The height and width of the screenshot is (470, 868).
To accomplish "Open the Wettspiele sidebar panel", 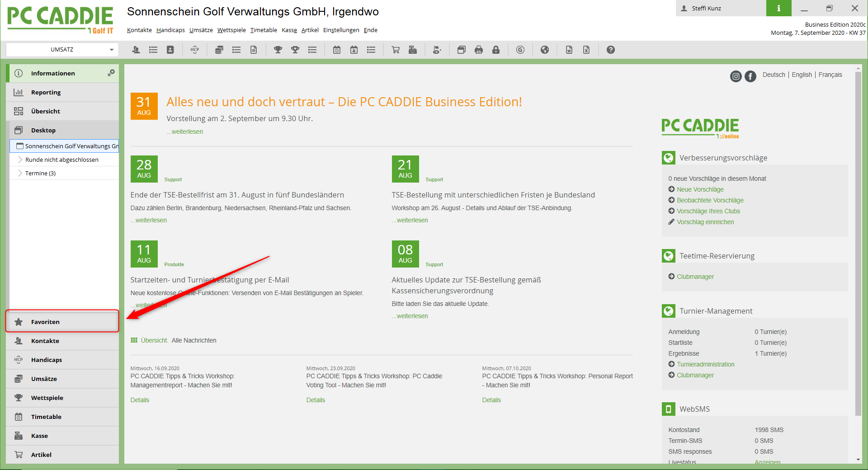I will click(x=62, y=398).
